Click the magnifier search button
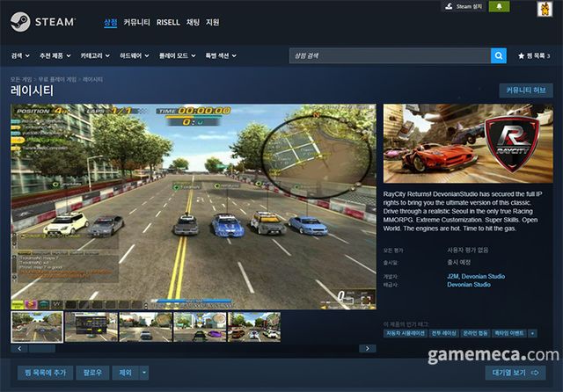This screenshot has width=563, height=392. tap(499, 56)
